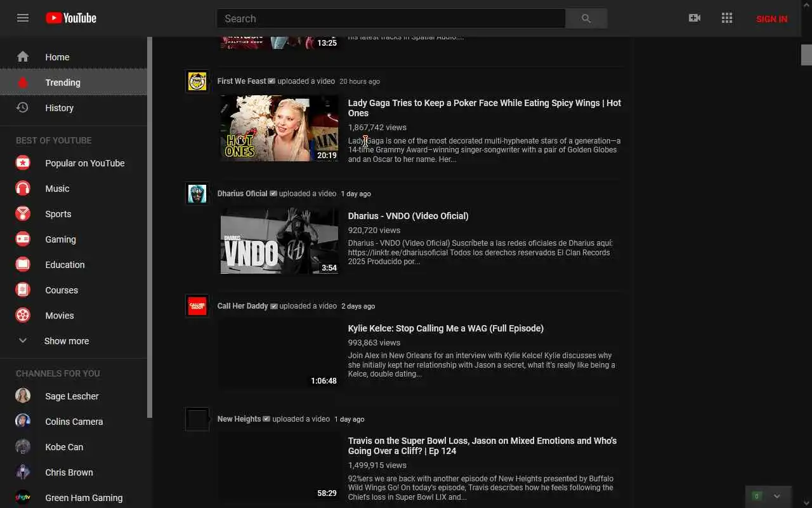This screenshot has width=812, height=508.
Task: Click '20 hours ago' timestamp
Action: pyautogui.click(x=360, y=81)
